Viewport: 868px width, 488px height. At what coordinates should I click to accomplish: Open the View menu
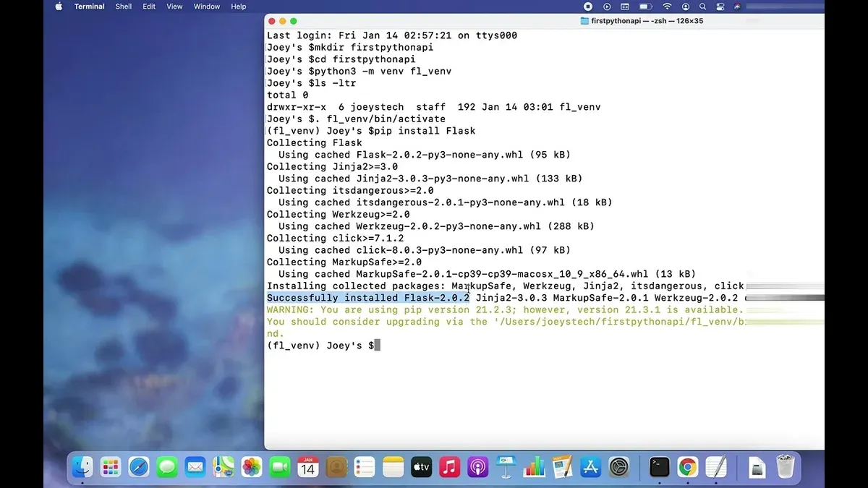pyautogui.click(x=174, y=7)
